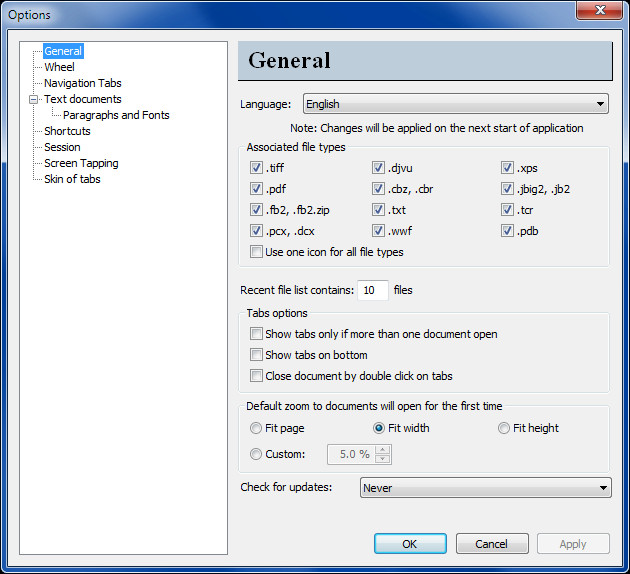The image size is (630, 574).
Task: Open the Wheel settings page
Action: pos(59,67)
